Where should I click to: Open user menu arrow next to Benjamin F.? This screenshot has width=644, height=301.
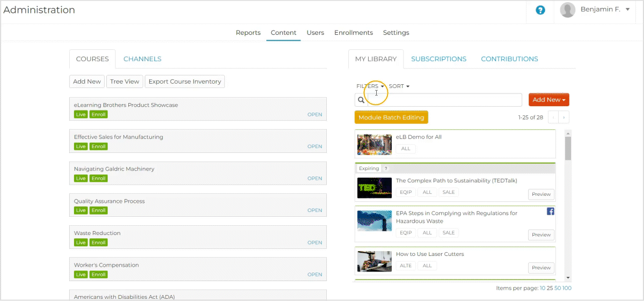coord(628,10)
